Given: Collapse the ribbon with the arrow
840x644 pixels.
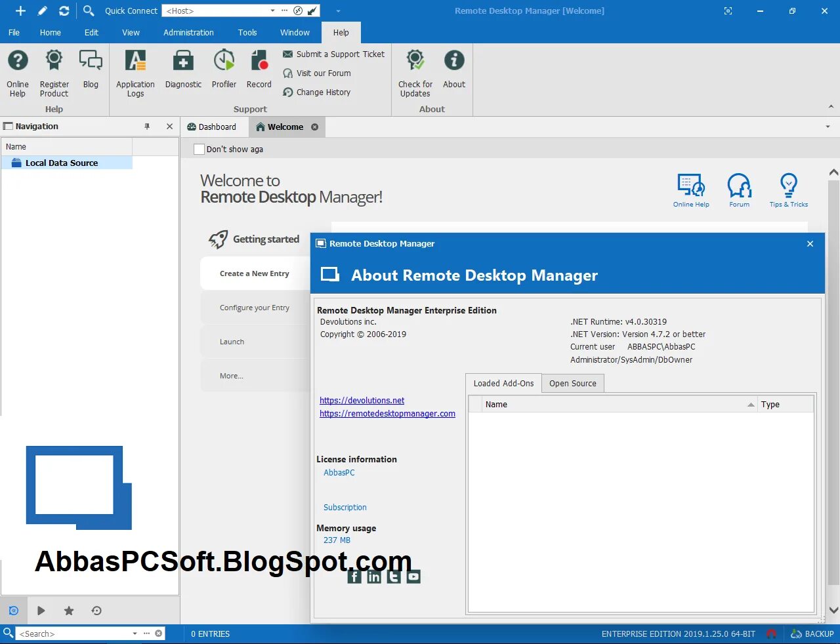Looking at the screenshot, I should point(831,106).
